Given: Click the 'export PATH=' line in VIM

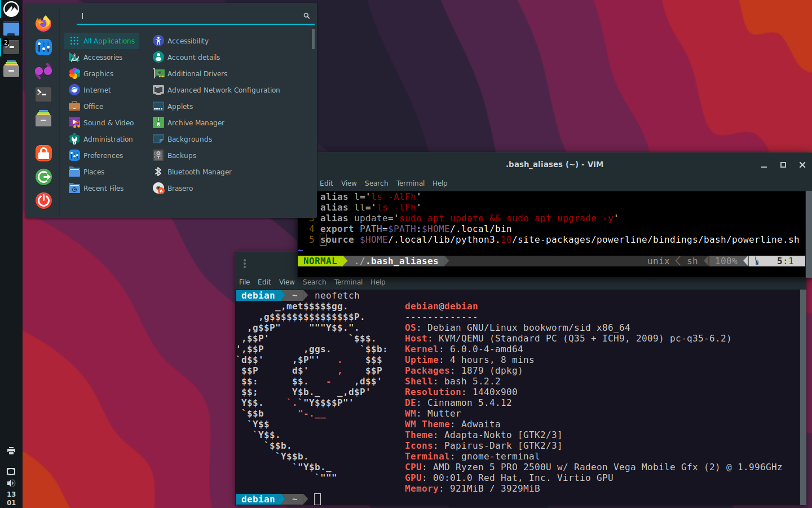Looking at the screenshot, I should click(416, 229).
